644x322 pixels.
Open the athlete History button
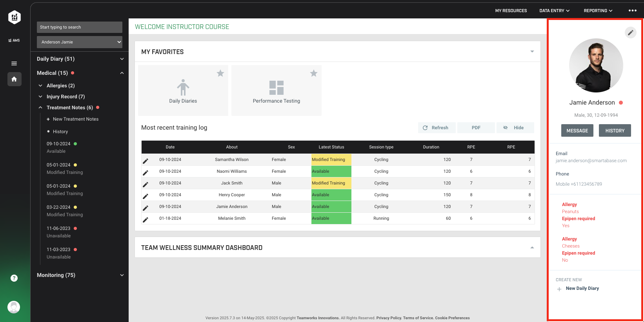[615, 130]
